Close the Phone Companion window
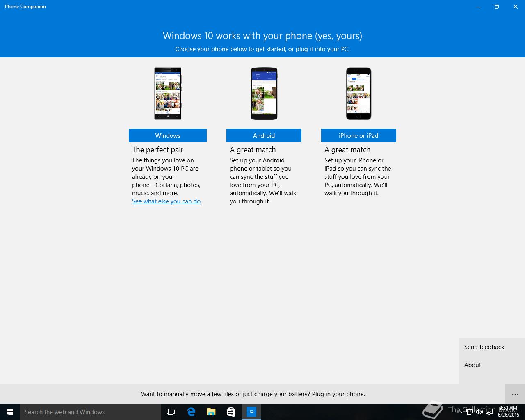The width and height of the screenshot is (525, 420). [x=516, y=7]
